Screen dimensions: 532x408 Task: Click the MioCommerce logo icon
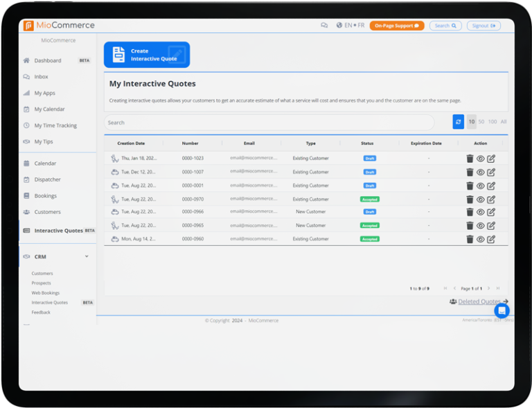pos(28,26)
